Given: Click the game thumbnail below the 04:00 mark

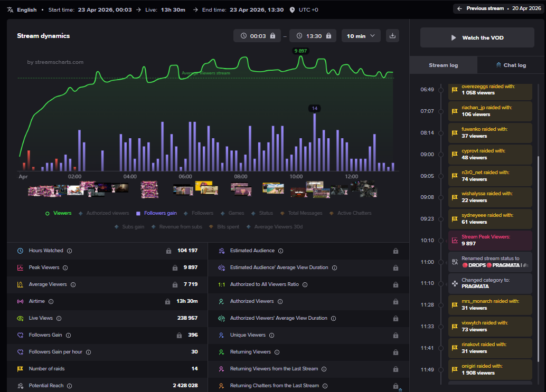Looking at the screenshot, I should point(149,189).
